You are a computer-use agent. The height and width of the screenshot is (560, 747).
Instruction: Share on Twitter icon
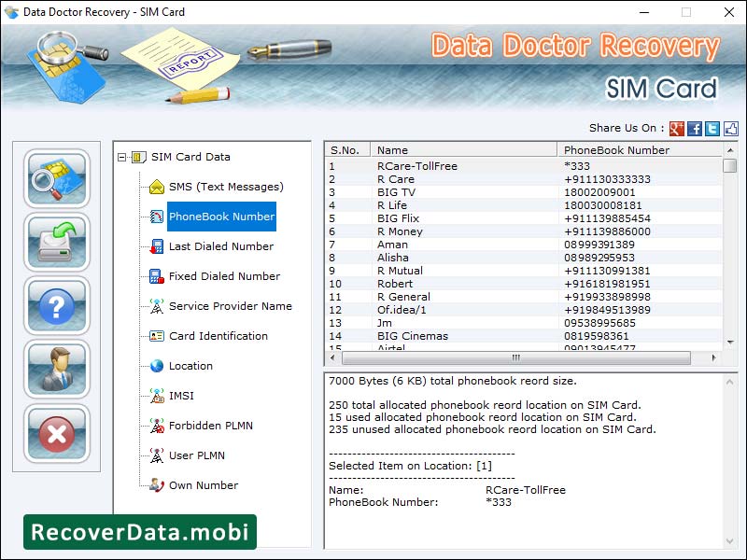click(712, 129)
